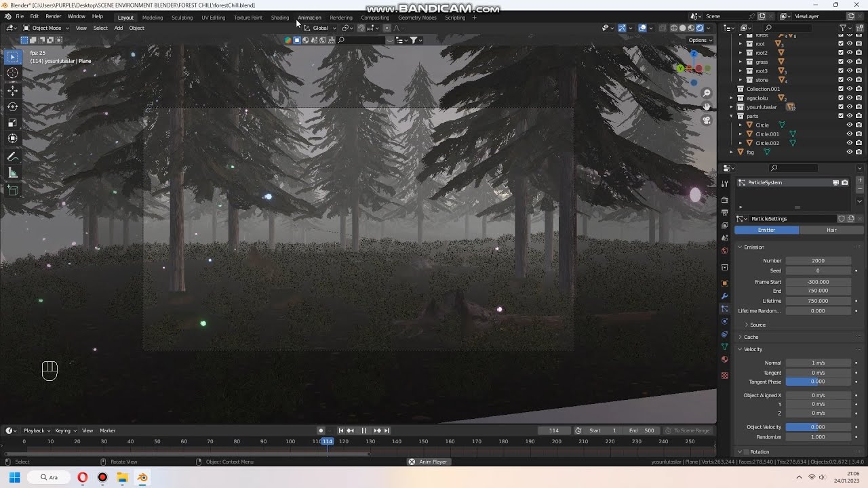Click the To Scene Range button
Image resolution: width=868 pixels, height=488 pixels.
point(689,430)
